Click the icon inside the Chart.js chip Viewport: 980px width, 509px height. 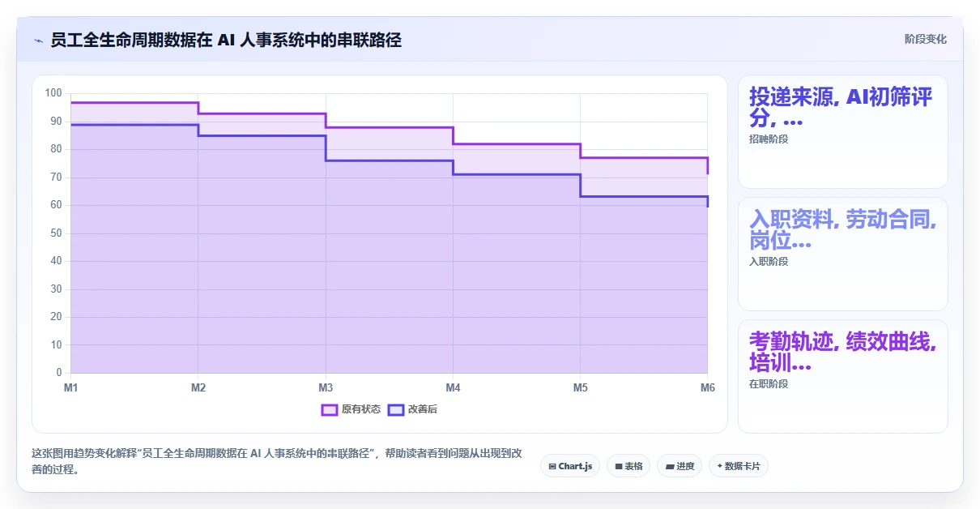tap(552, 466)
